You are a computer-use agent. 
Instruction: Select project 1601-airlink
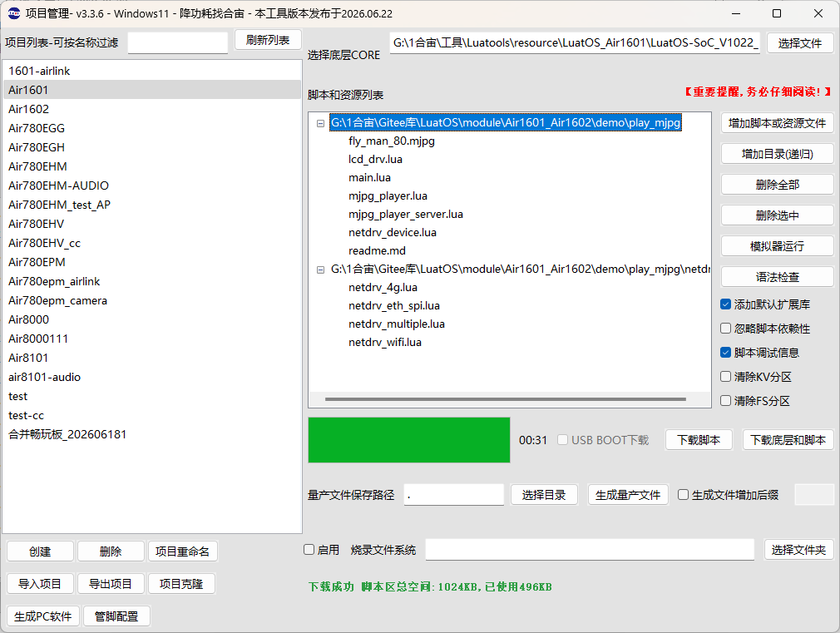[152, 71]
